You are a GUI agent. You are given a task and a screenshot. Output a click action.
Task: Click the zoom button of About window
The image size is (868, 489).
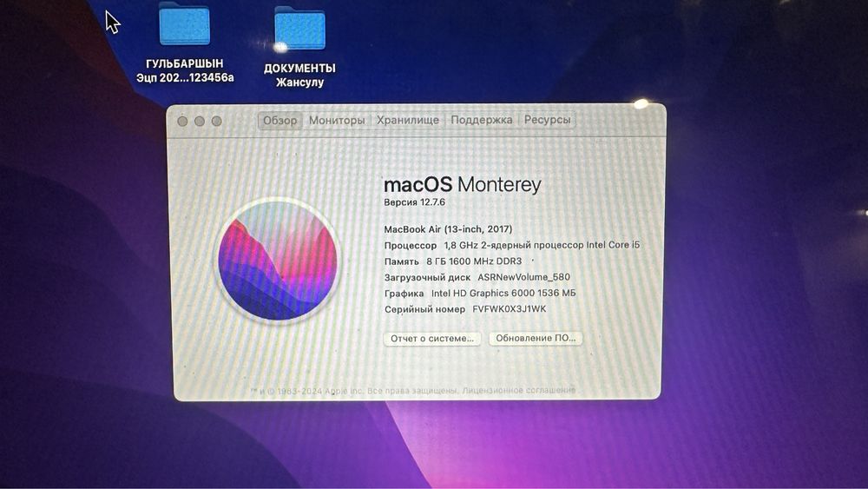[x=216, y=121]
